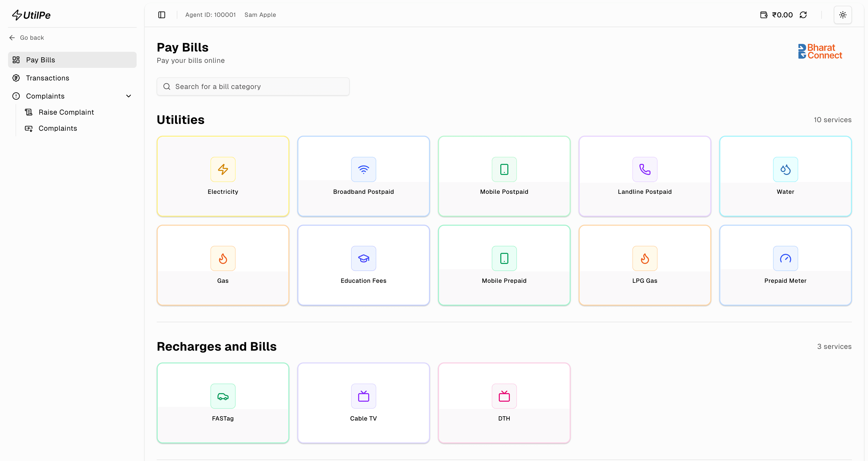Viewport: 868px width, 461px height.
Task: Click the Go back link
Action: click(32, 37)
